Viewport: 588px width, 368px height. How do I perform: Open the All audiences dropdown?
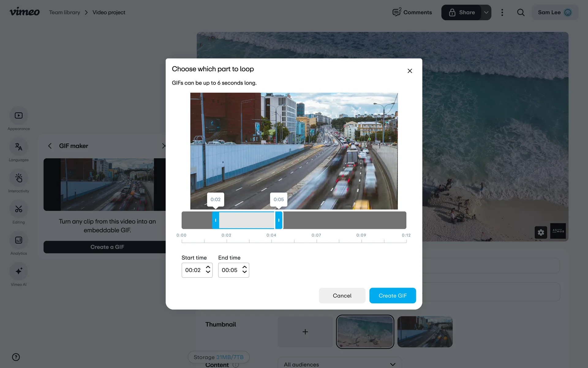(x=339, y=364)
